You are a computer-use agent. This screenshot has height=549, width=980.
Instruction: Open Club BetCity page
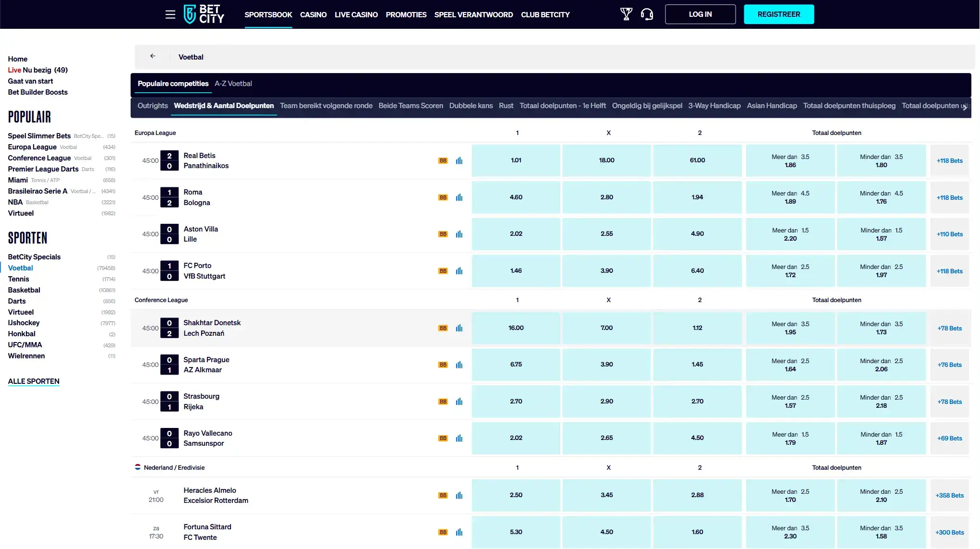545,14
